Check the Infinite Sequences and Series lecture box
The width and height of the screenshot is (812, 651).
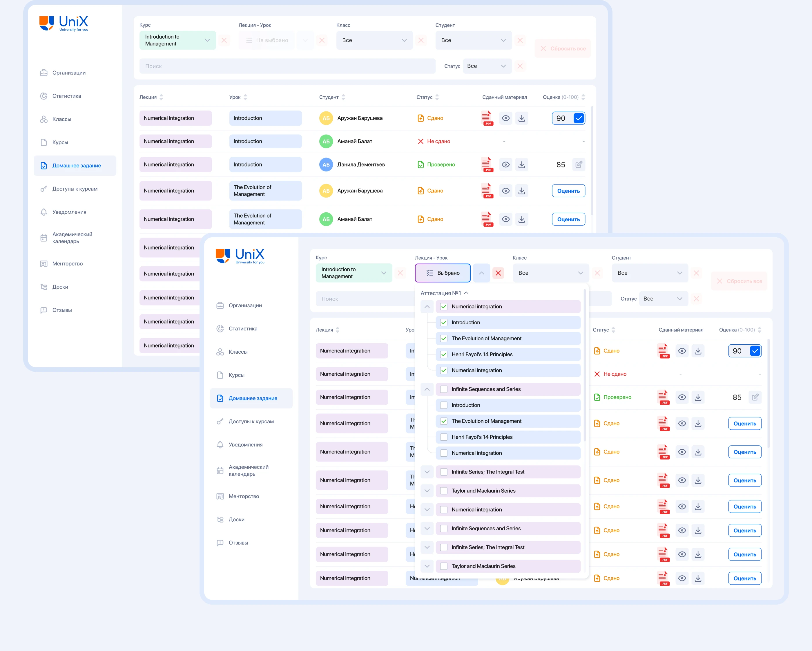click(444, 389)
